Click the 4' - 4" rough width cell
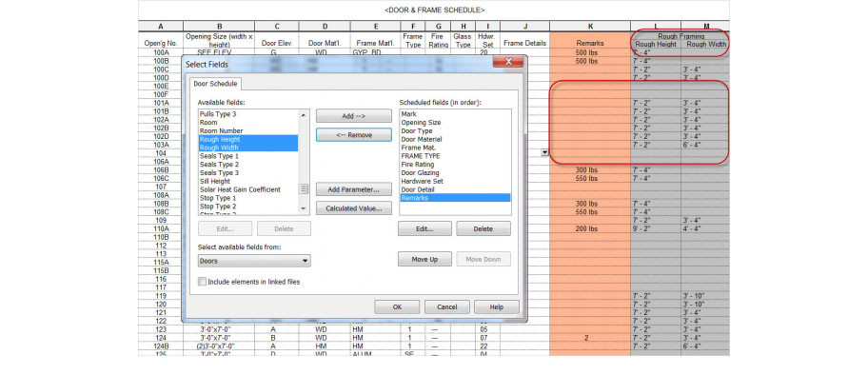The width and height of the screenshot is (868, 375). click(705, 228)
